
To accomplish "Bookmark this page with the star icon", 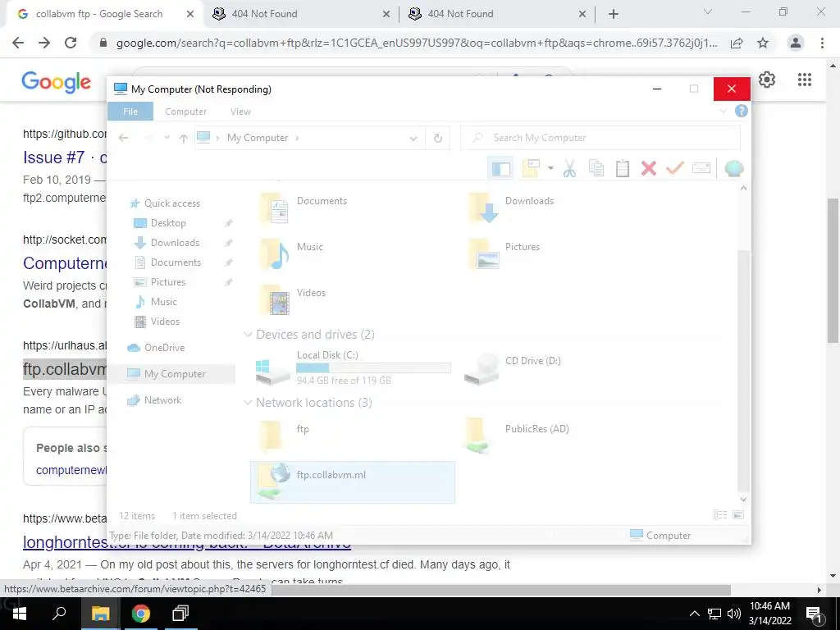I will click(763, 43).
